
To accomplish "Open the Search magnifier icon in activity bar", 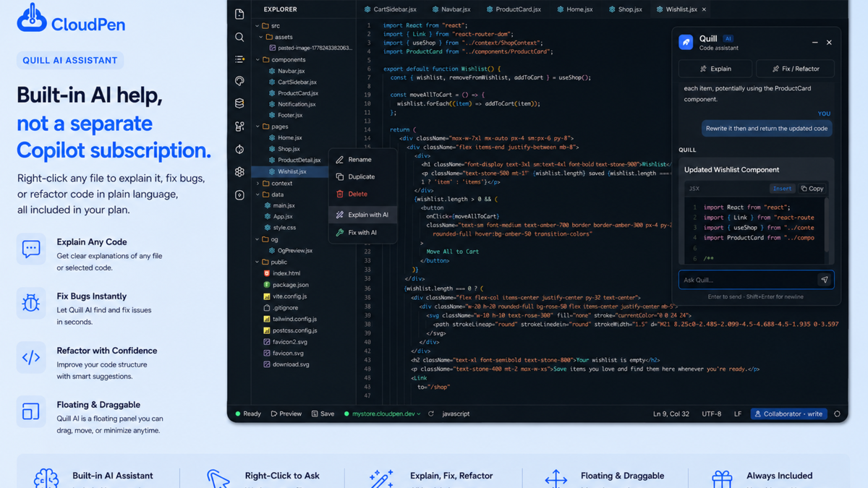I will click(239, 37).
